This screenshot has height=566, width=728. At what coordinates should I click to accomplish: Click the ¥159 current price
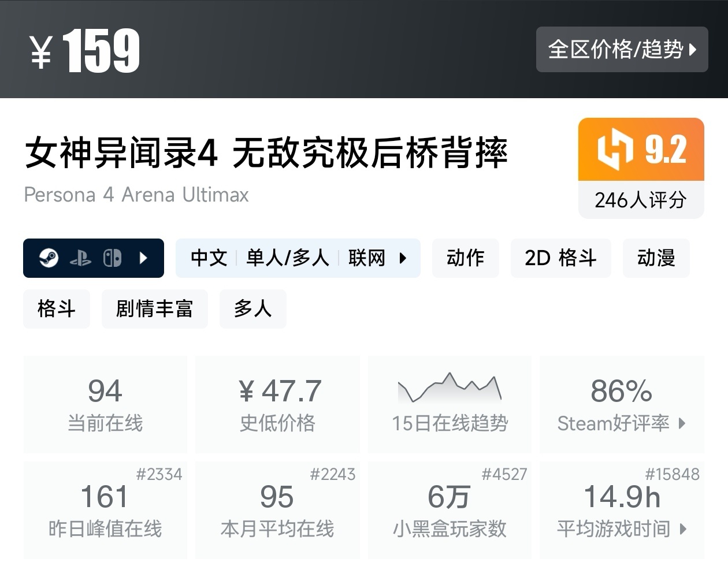(84, 51)
